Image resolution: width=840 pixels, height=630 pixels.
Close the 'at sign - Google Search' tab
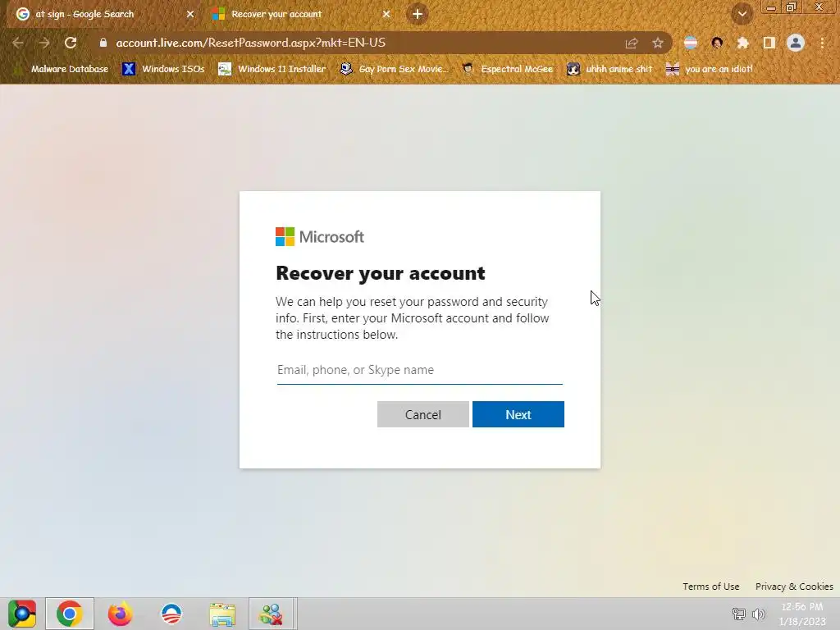click(190, 14)
